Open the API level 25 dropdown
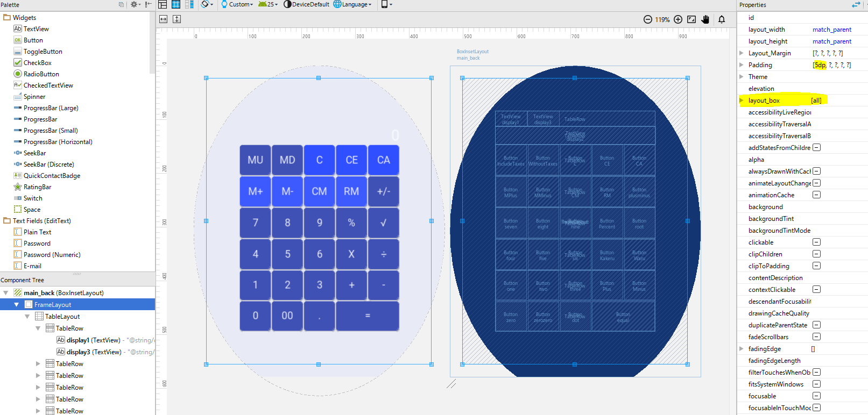The height and width of the screenshot is (415, 868). (268, 4)
